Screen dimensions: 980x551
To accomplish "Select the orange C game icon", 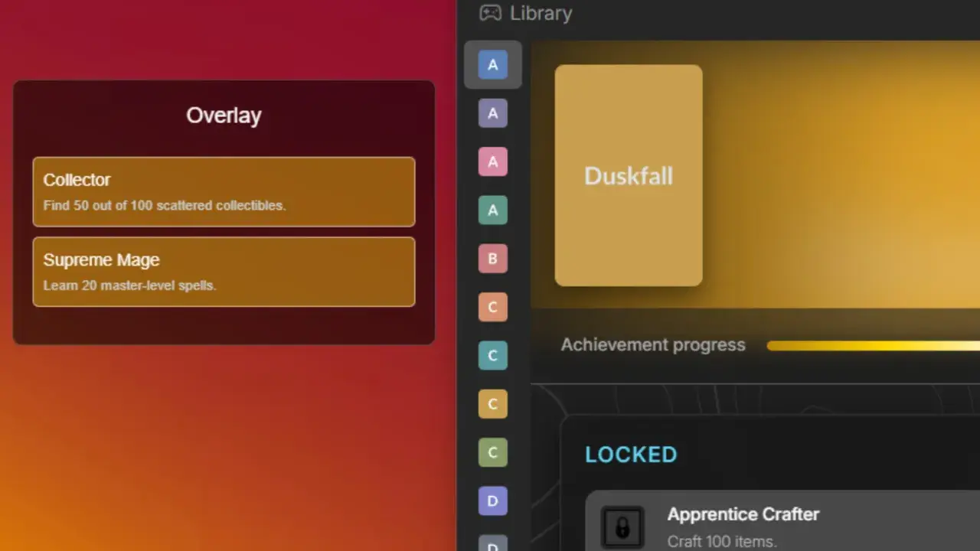I will pos(493,307).
